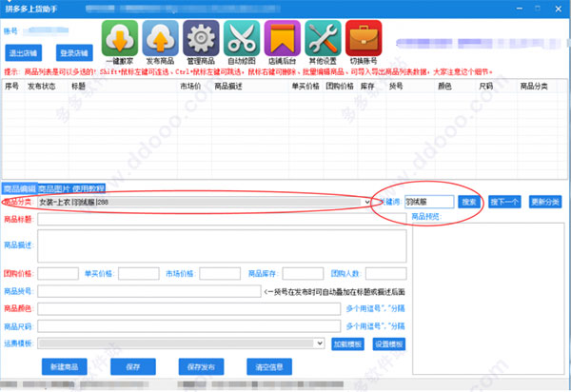Click the 商品分类 column header
Image resolution: width=571 pixels, height=392 pixels.
pos(534,87)
